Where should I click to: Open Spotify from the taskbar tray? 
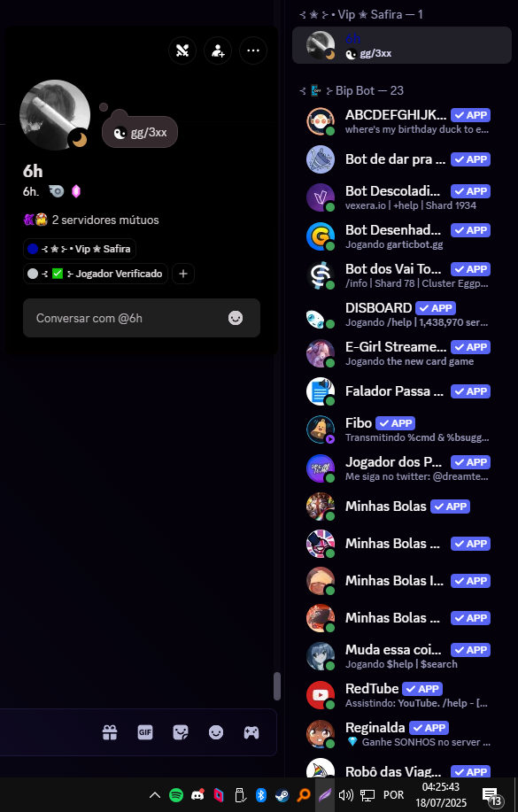pyautogui.click(x=176, y=795)
